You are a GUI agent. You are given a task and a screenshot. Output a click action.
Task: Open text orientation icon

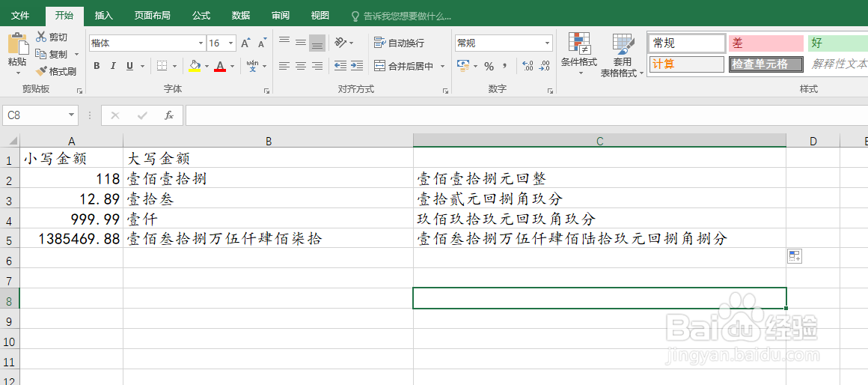click(x=340, y=42)
